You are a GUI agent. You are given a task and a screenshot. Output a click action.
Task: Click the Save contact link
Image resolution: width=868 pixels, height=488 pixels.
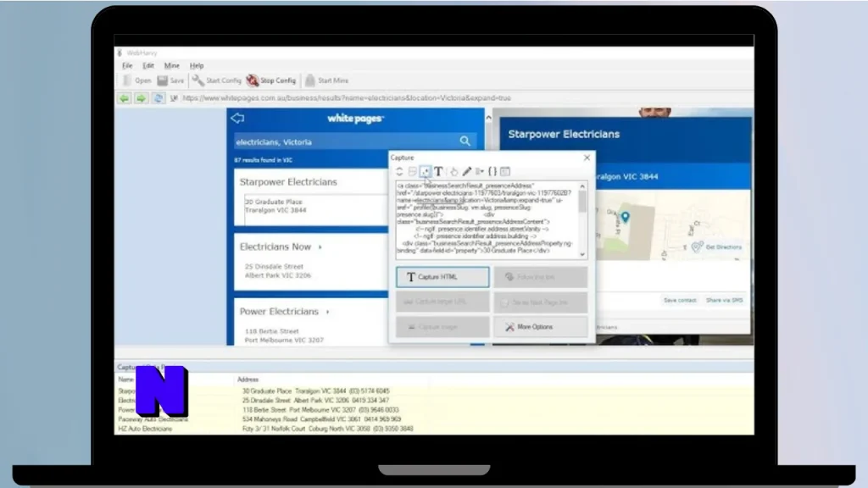[x=680, y=300]
